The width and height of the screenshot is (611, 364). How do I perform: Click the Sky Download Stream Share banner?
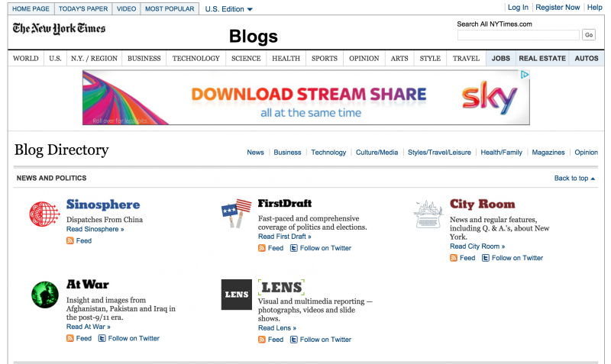click(x=306, y=98)
